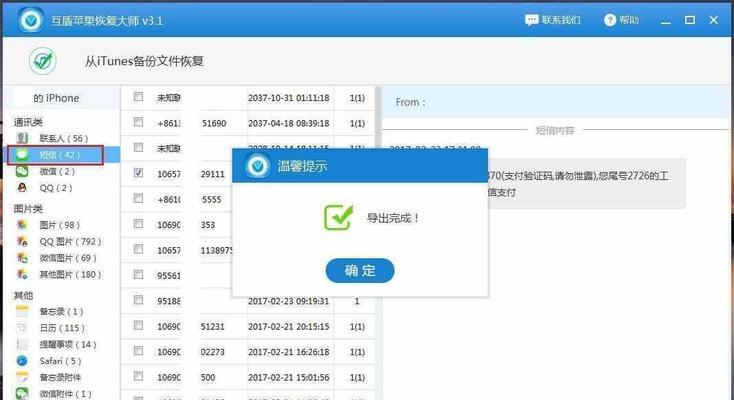Image resolution: width=734 pixels, height=400 pixels.
Task: Check the box for 10690 51231 row
Action: pos(138,325)
